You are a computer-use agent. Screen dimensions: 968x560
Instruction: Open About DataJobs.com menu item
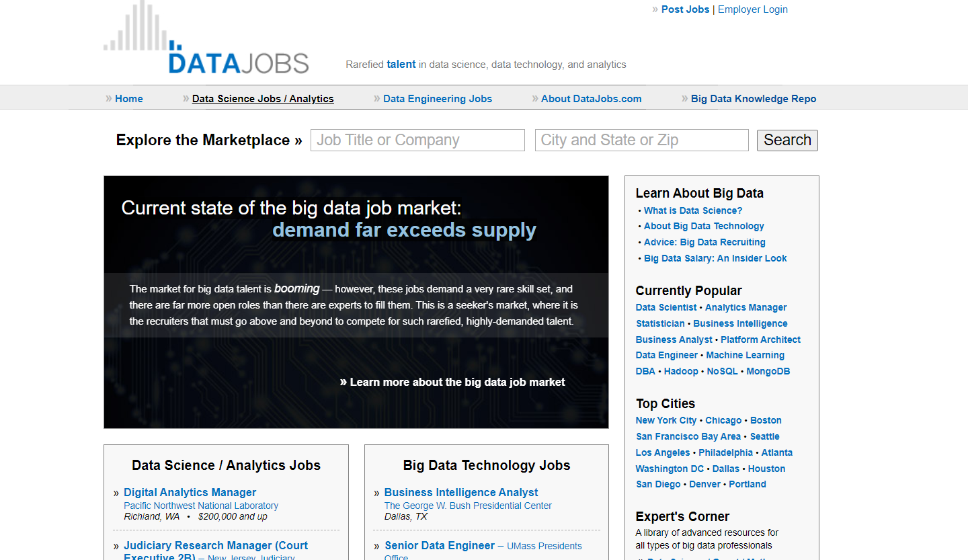[591, 99]
